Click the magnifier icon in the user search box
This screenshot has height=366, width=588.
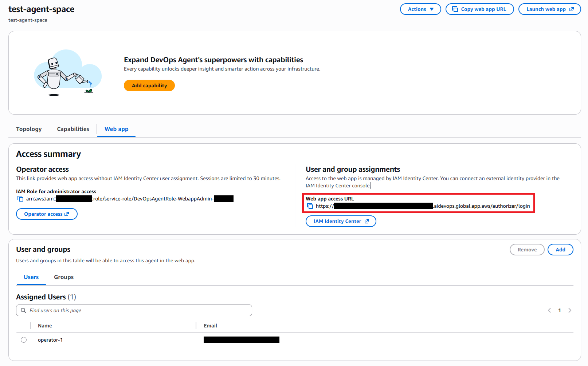23,310
